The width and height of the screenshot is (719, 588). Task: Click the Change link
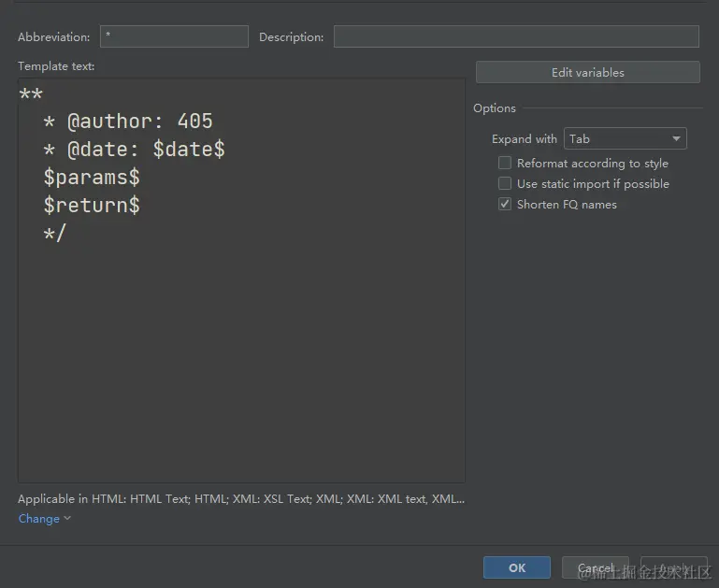(39, 519)
